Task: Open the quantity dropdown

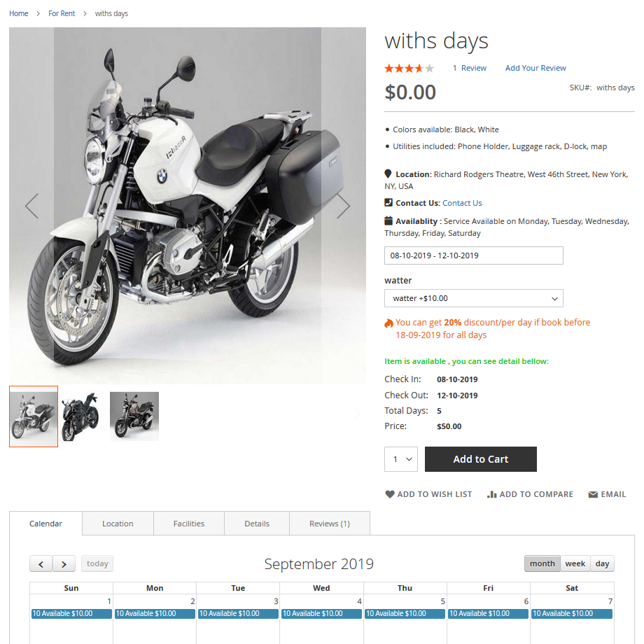Action: tap(401, 459)
